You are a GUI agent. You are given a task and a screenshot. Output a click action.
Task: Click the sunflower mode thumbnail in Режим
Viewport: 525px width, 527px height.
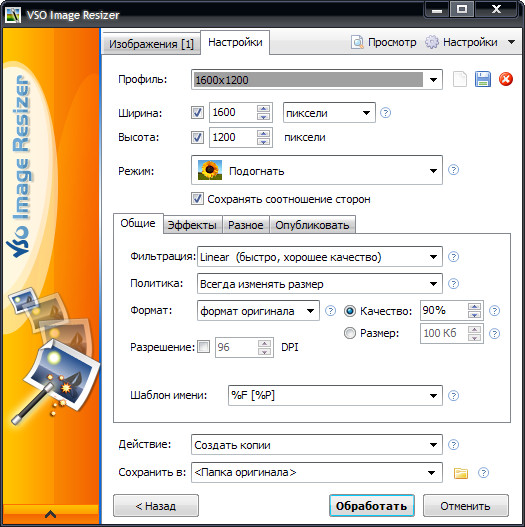210,170
